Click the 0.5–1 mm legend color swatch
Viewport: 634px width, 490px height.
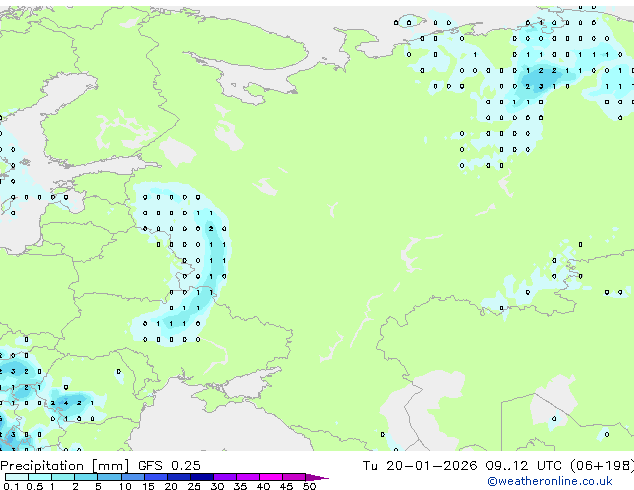pyautogui.click(x=40, y=477)
